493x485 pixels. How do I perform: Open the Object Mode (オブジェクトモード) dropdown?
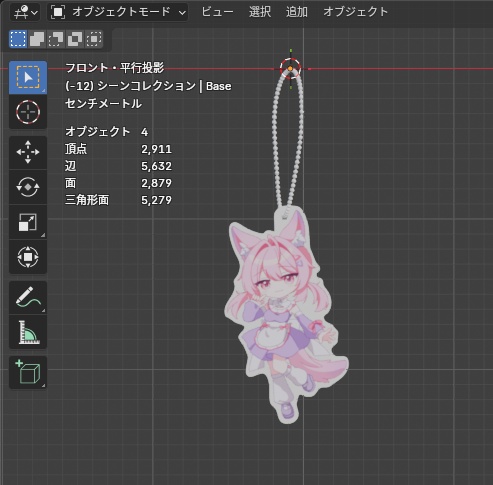[x=117, y=12]
